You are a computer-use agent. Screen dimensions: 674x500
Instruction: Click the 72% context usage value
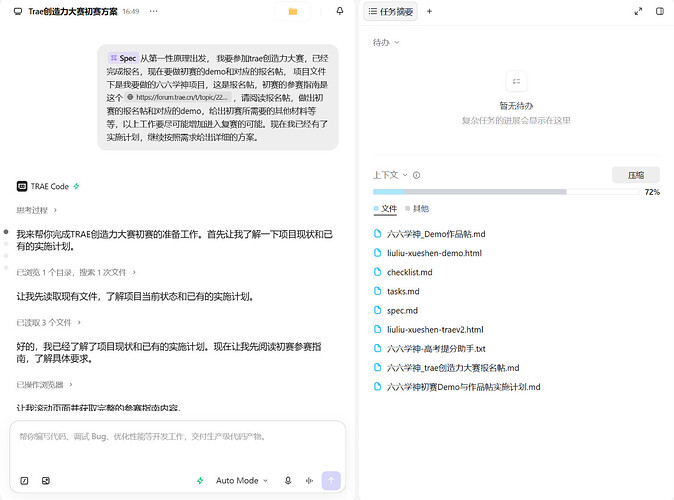(652, 192)
